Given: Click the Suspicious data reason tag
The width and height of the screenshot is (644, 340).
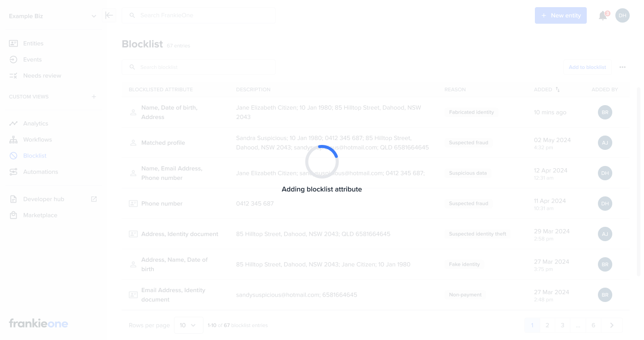Looking at the screenshot, I should tap(468, 173).
